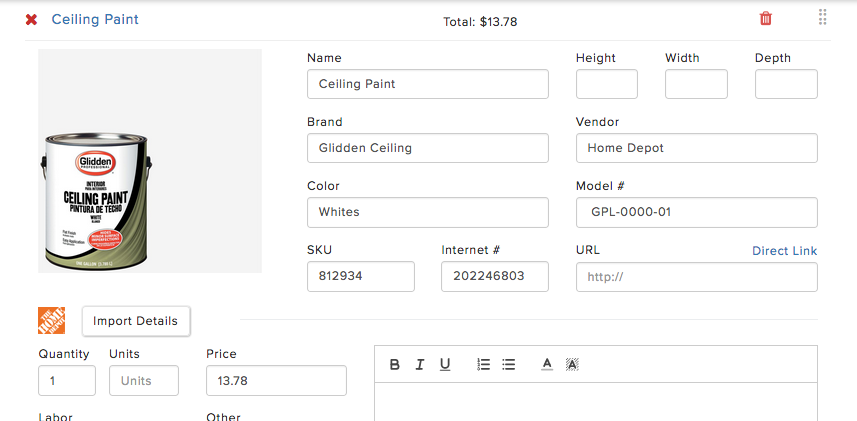Focus the Width input field
The width and height of the screenshot is (857, 421).
[x=696, y=84]
